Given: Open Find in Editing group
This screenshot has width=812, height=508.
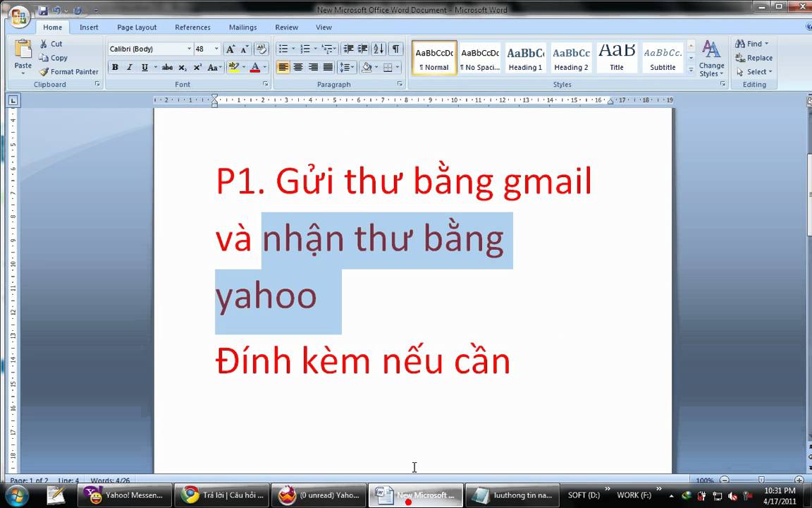Looking at the screenshot, I should click(753, 44).
